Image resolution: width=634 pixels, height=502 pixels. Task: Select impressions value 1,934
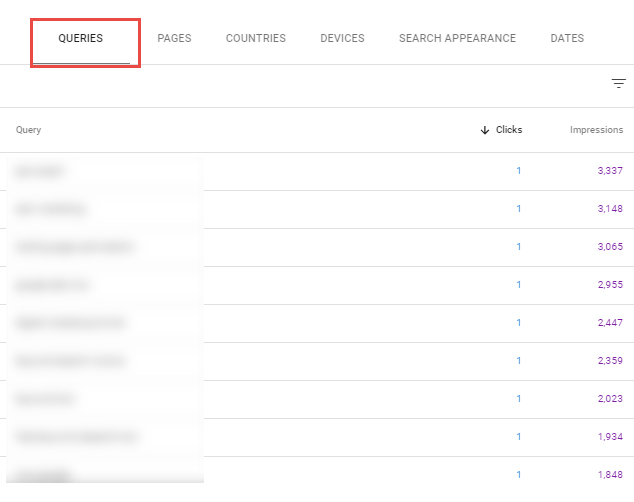pos(610,437)
